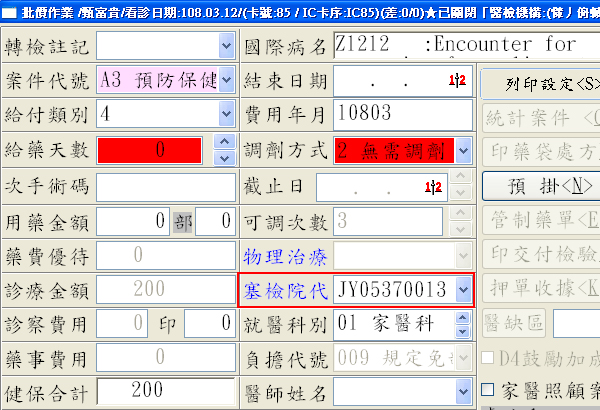Open the calendar picker for 結束日期
This screenshot has width=600, height=410.
[459, 79]
